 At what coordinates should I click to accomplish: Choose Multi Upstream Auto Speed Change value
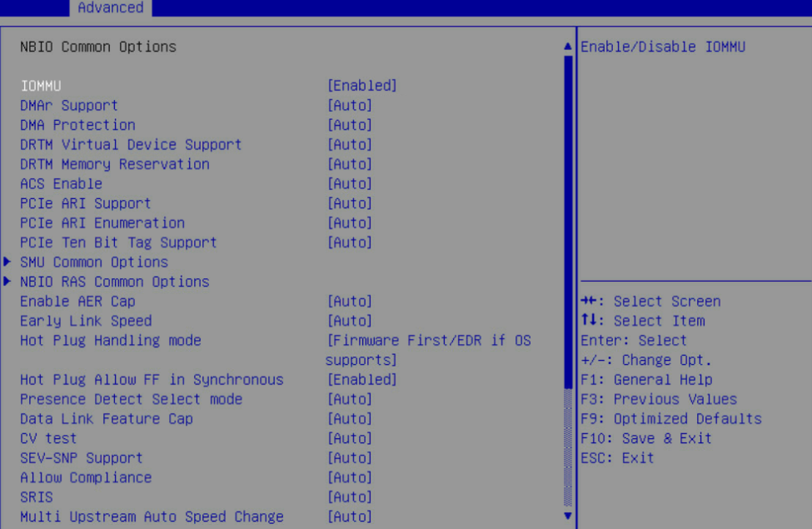pos(350,517)
